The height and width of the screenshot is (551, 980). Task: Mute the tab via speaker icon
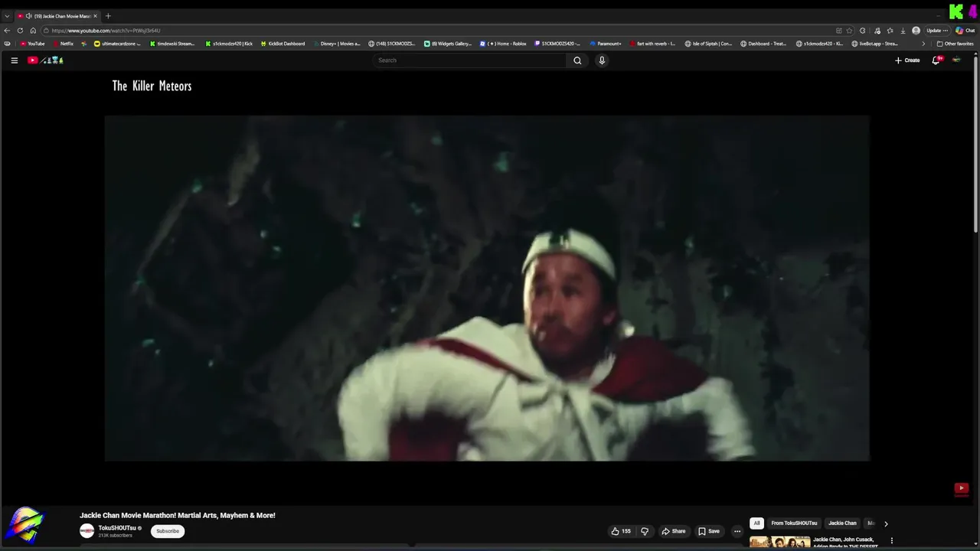[x=28, y=16]
